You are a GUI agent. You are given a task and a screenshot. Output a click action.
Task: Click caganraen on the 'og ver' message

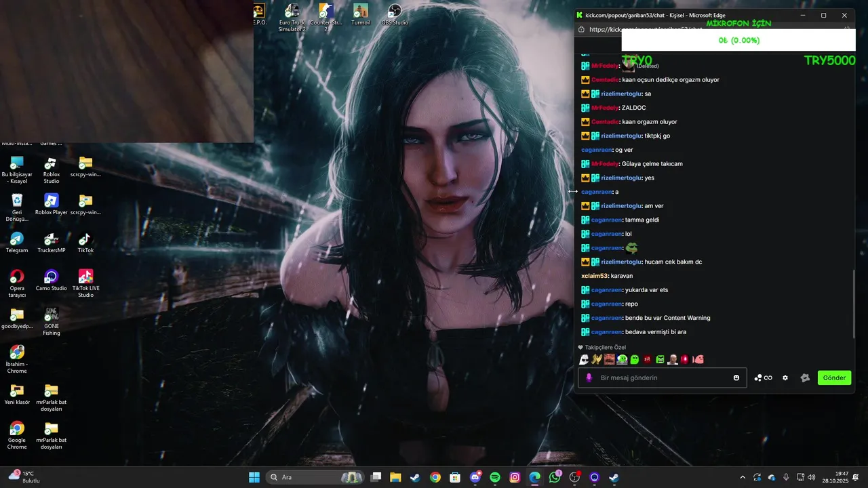coord(597,150)
